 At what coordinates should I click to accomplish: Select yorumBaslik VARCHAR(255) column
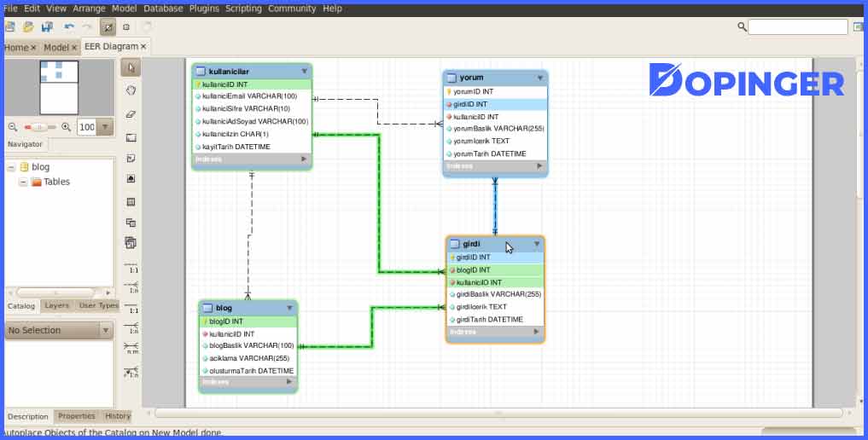tap(495, 129)
